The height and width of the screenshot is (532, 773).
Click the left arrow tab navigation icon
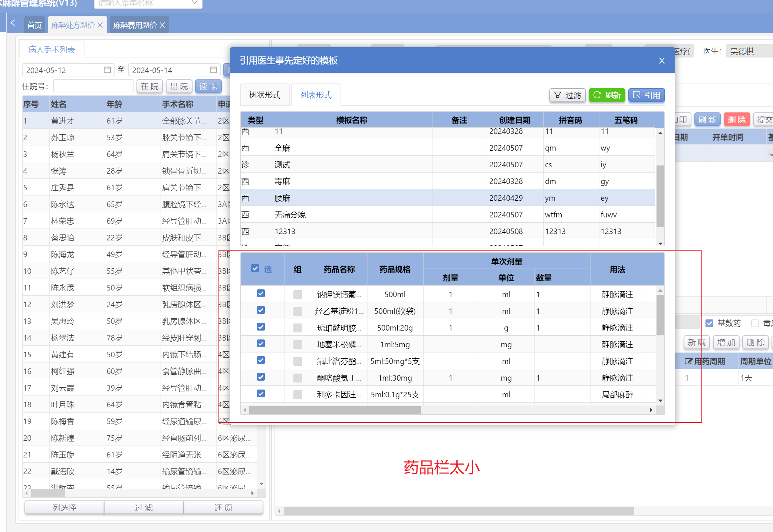pyautogui.click(x=13, y=23)
